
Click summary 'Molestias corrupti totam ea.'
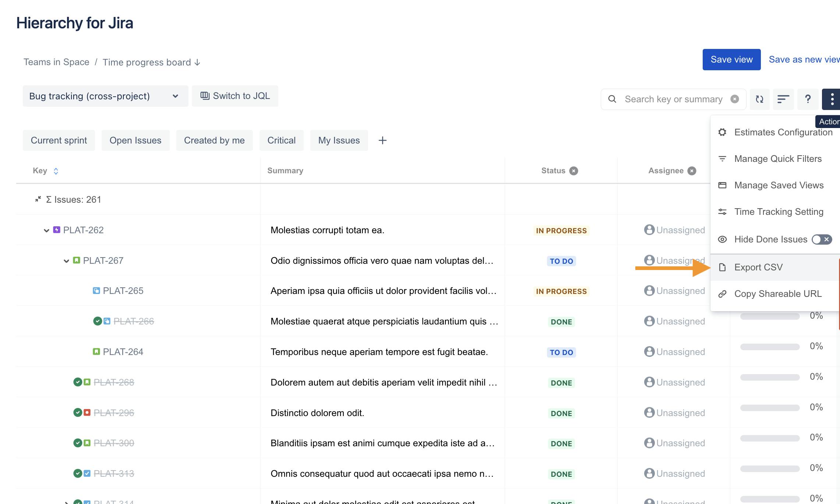(327, 230)
